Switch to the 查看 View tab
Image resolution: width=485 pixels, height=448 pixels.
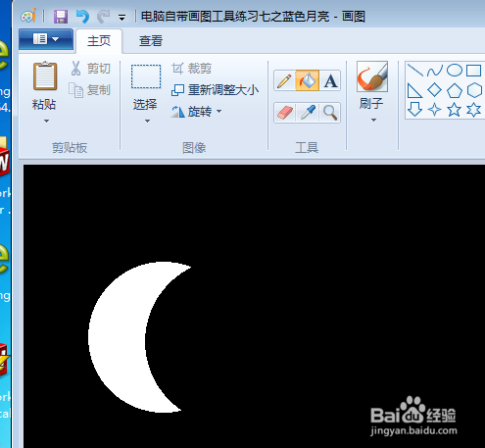[x=151, y=41]
